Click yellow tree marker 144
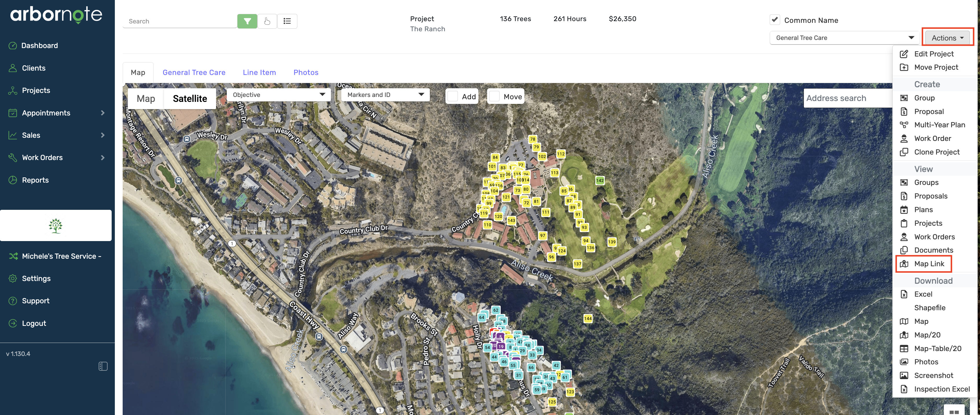980x415 pixels. pyautogui.click(x=588, y=318)
